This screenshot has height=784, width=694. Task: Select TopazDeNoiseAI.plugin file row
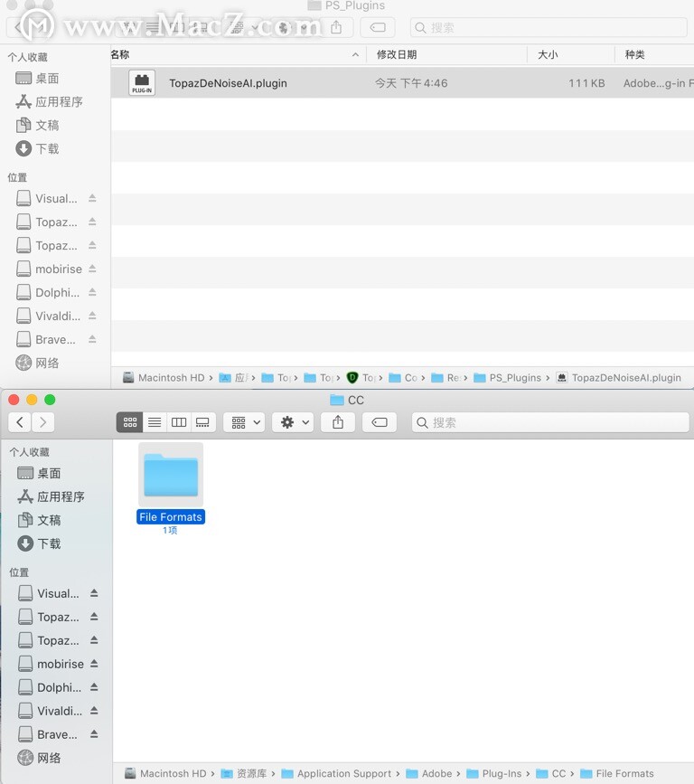402,83
